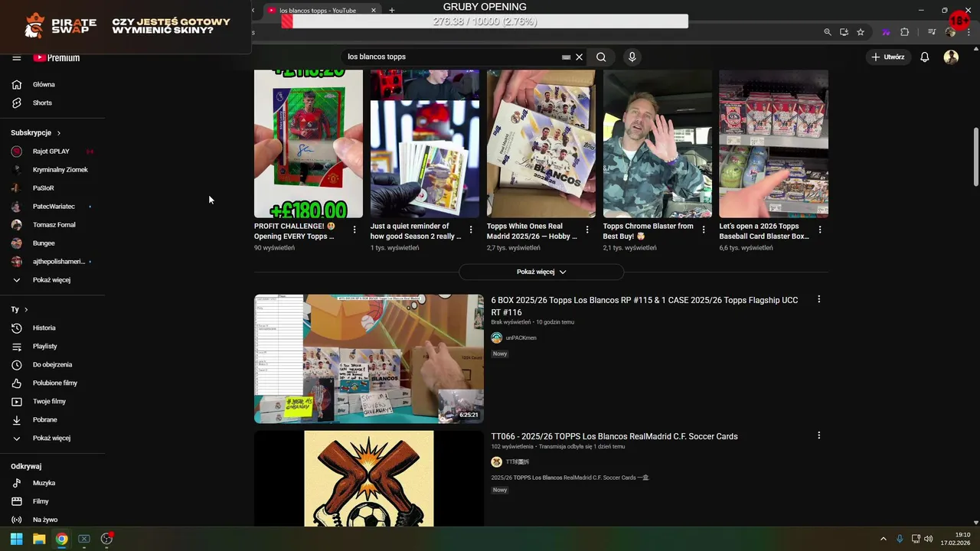Go to YouTube Premium home logo
This screenshot has height=551, width=980.
tap(57, 57)
